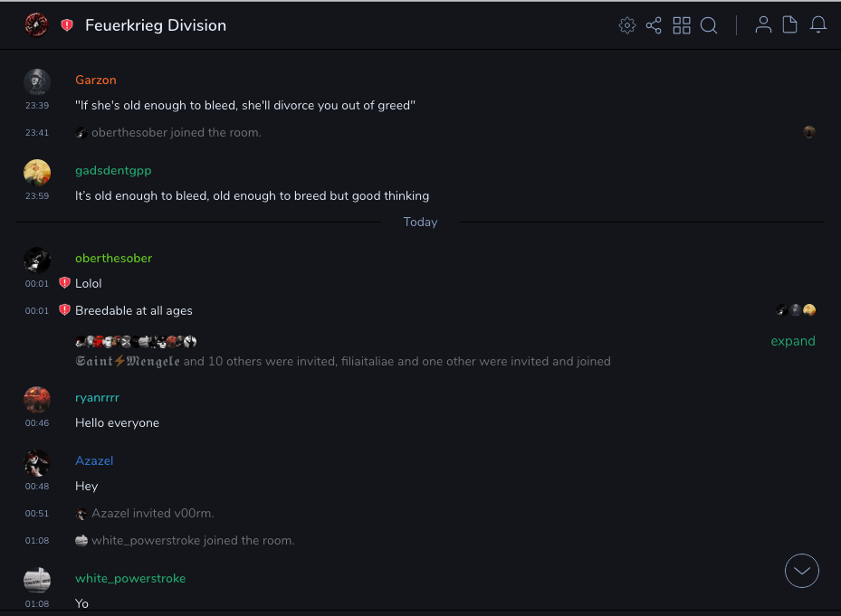Click read receipt avatars on the 00:01 message
841x616 pixels.
tap(797, 310)
